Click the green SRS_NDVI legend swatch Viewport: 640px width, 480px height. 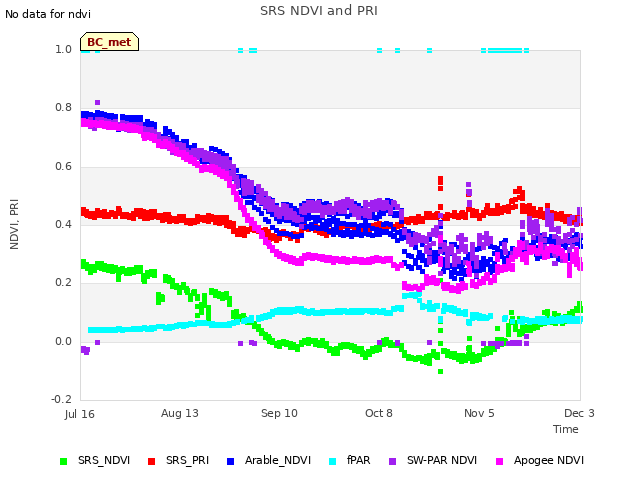tap(63, 461)
